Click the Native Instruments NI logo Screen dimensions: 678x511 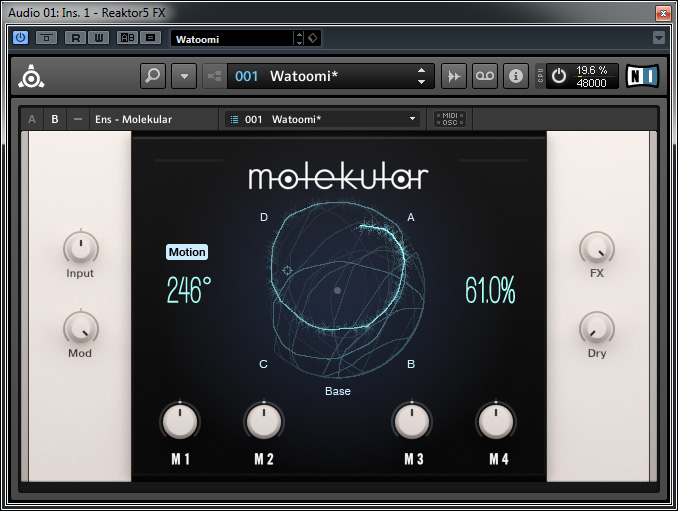coord(643,76)
